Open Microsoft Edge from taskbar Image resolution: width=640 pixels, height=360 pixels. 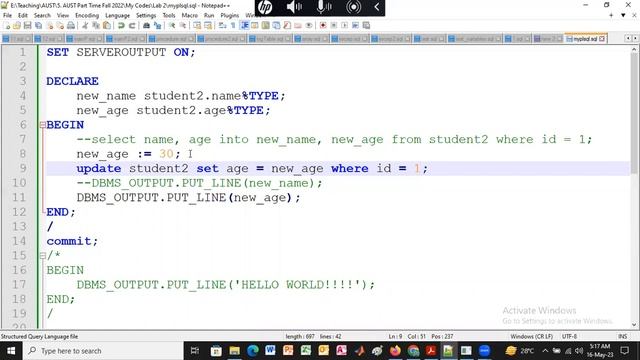[252, 351]
